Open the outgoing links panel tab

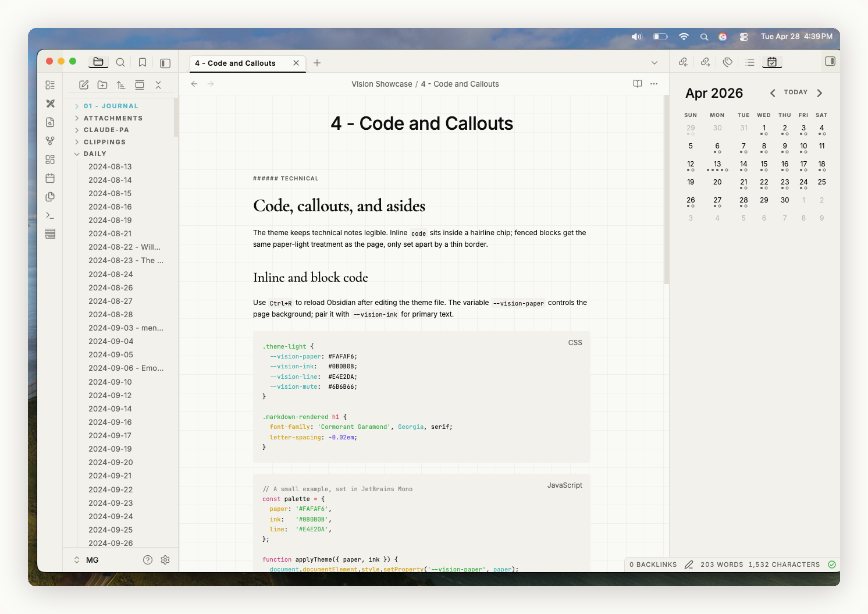point(706,62)
